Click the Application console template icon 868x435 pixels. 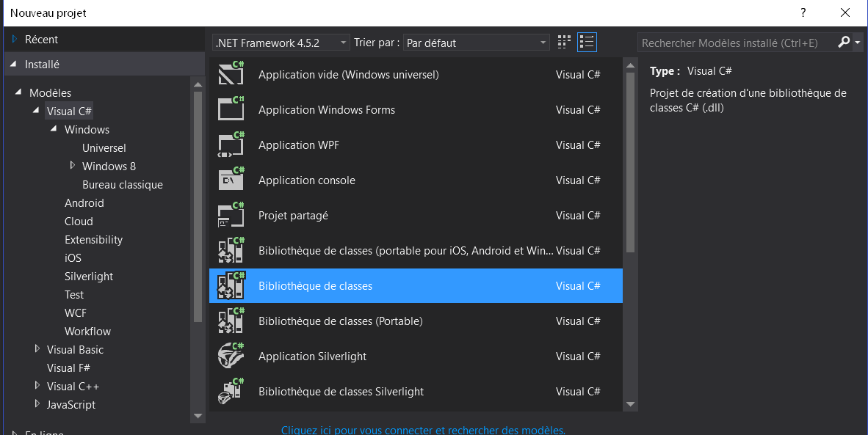[231, 180]
